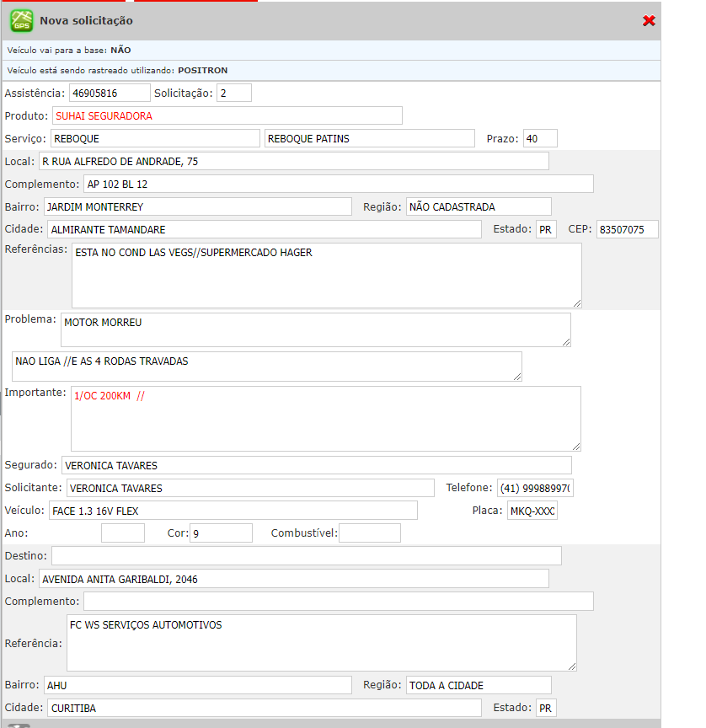Viewport: 706px width, 728px height.
Task: Click the empty Combustível field
Action: point(370,533)
